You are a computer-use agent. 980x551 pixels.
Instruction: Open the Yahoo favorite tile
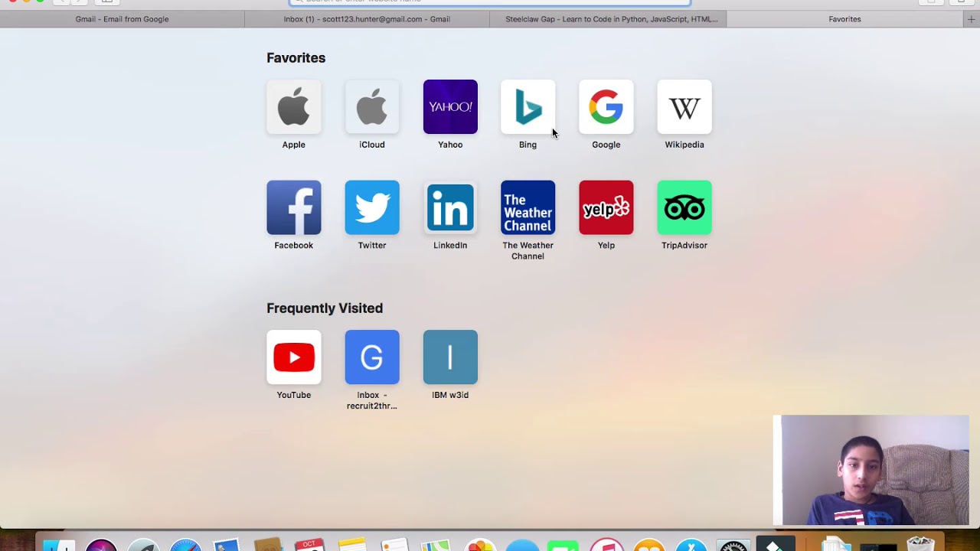coord(450,107)
